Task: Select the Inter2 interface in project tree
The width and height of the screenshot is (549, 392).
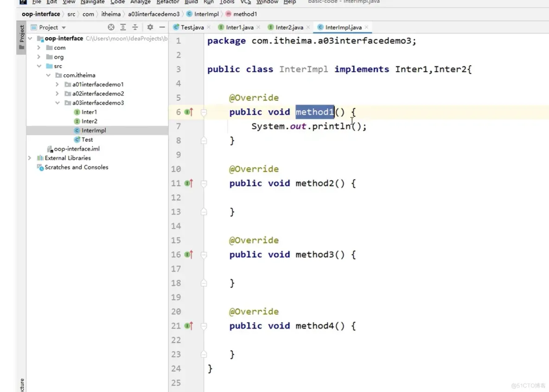Action: tap(89, 121)
